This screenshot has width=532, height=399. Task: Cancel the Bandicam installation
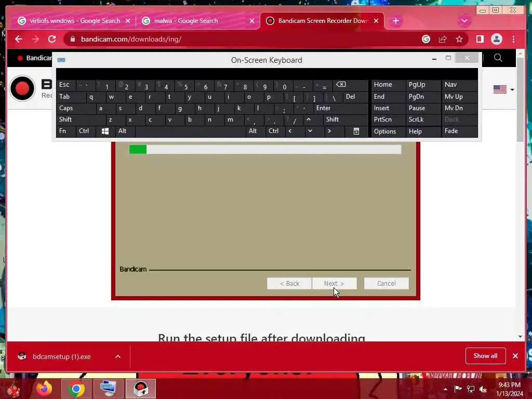point(386,283)
